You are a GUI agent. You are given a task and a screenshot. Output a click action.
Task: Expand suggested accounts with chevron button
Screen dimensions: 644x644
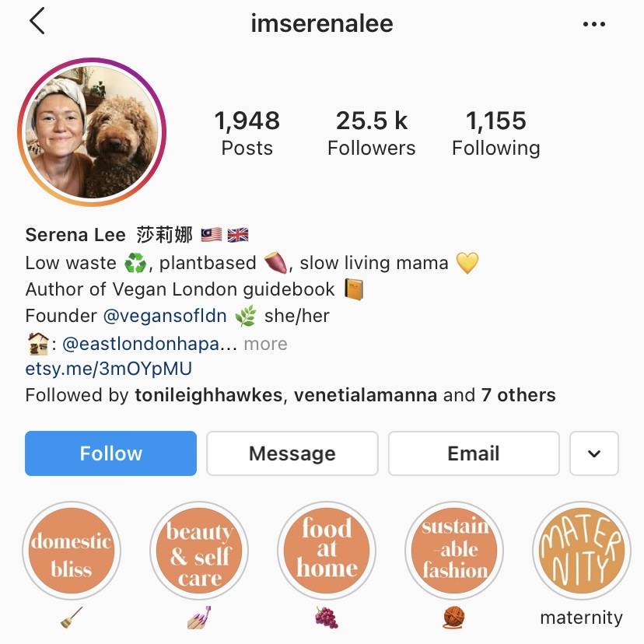tap(594, 453)
